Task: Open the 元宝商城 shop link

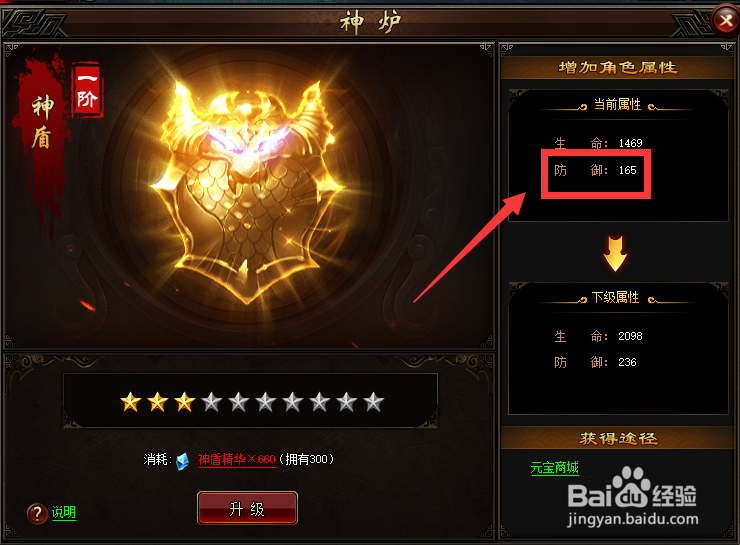Action: click(x=555, y=468)
